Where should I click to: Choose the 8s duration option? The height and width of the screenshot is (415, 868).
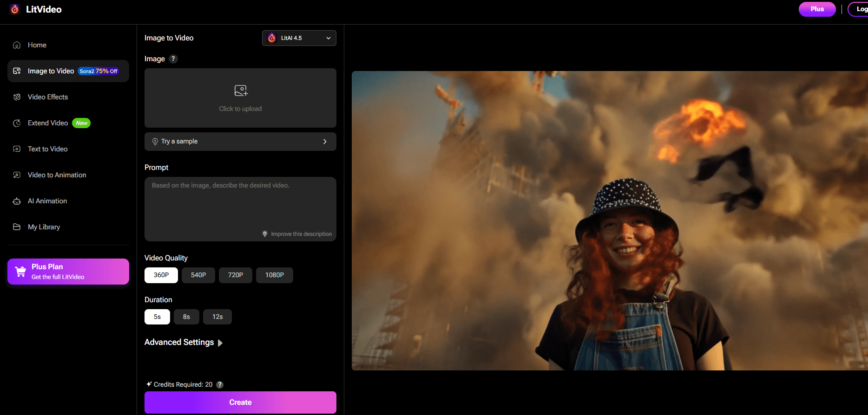186,317
